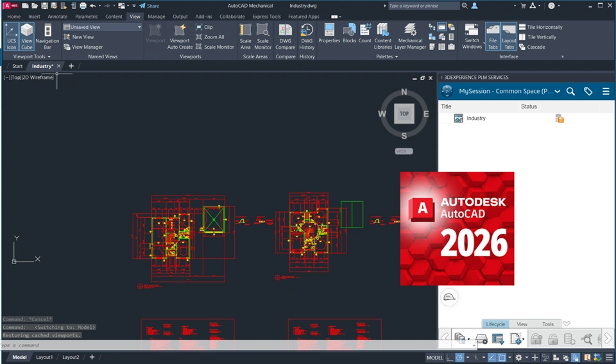This screenshot has height=364, width=616.
Task: Switch to the Layout1 tab
Action: click(x=44, y=358)
